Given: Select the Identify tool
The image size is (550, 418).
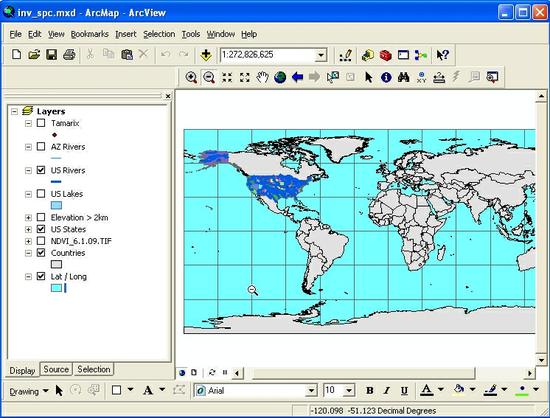Looking at the screenshot, I should [x=386, y=77].
